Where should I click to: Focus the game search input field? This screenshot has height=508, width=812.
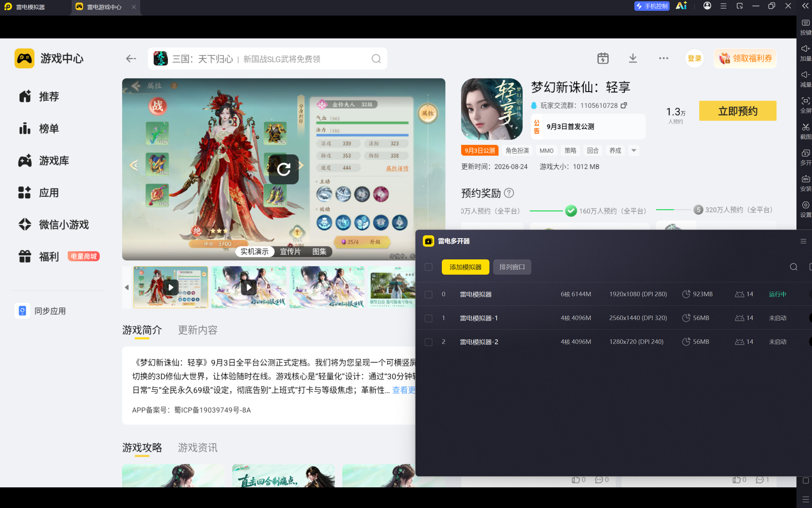(267, 59)
